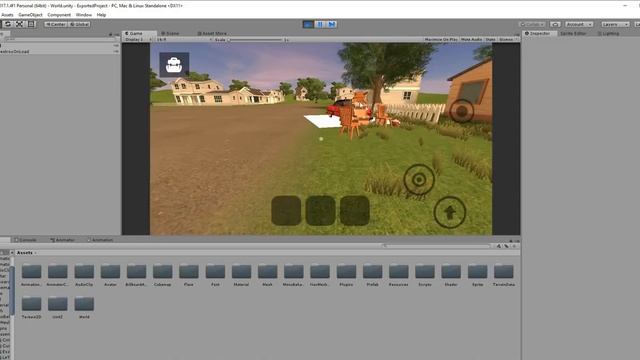The width and height of the screenshot is (640, 360).
Task: Open the Sprite folder
Action: pos(477,275)
